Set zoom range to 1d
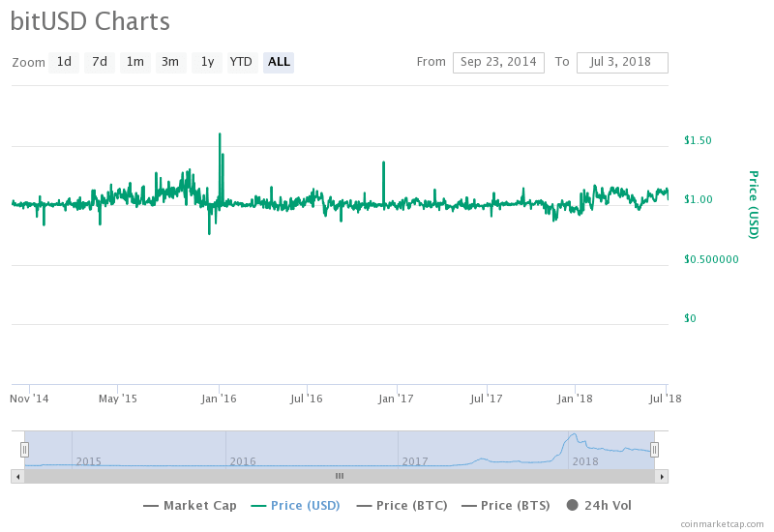The width and height of the screenshot is (774, 532). coord(64,62)
